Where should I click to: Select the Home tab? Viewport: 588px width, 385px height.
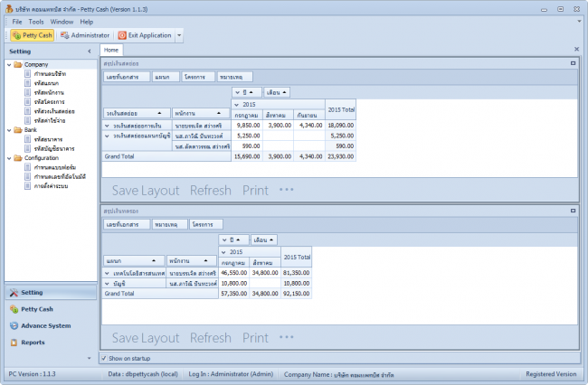(111, 50)
